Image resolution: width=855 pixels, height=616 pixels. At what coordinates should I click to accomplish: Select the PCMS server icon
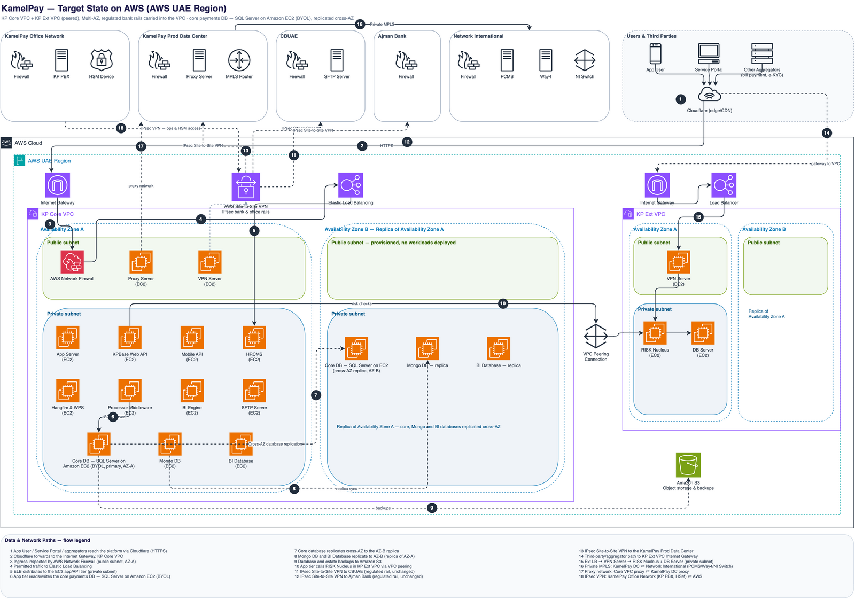(507, 60)
